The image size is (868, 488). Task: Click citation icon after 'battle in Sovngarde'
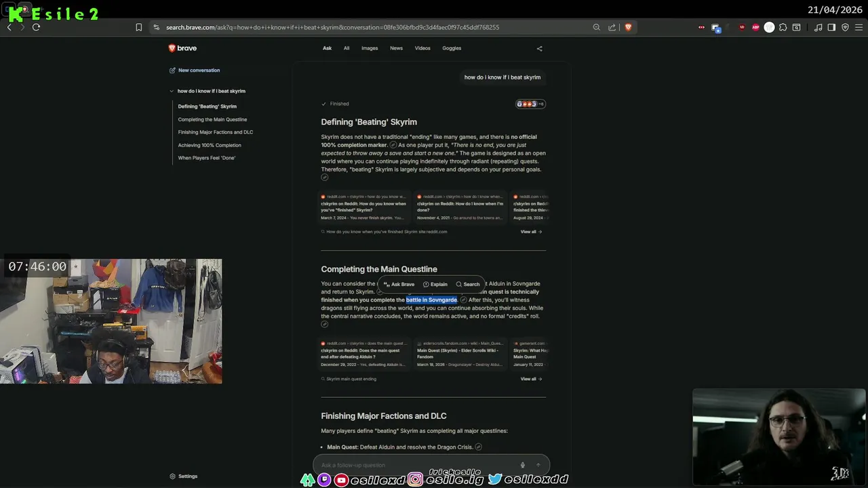tap(463, 300)
